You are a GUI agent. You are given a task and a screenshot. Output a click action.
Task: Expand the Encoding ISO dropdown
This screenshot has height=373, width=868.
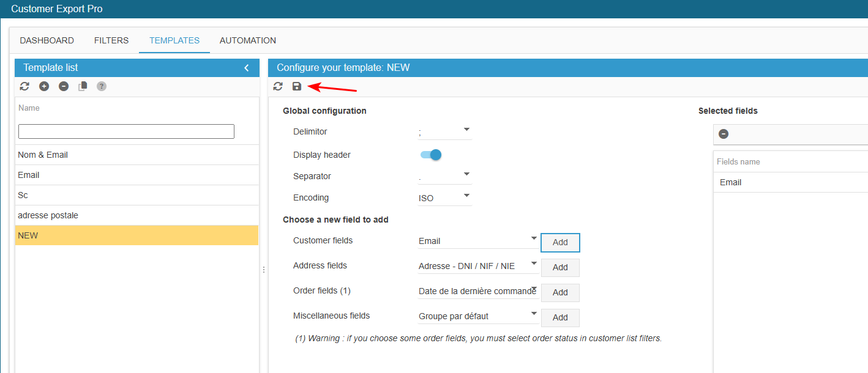pos(444,198)
